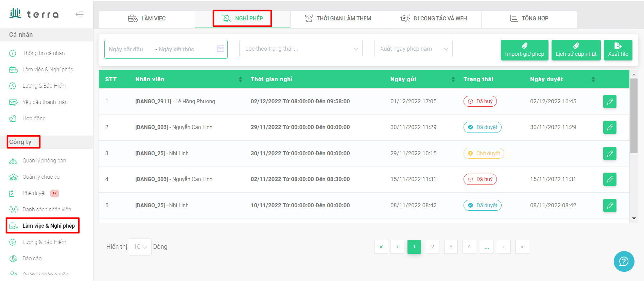The width and height of the screenshot is (644, 281).
Task: Click Trạng thái column header
Action: pos(478,79)
